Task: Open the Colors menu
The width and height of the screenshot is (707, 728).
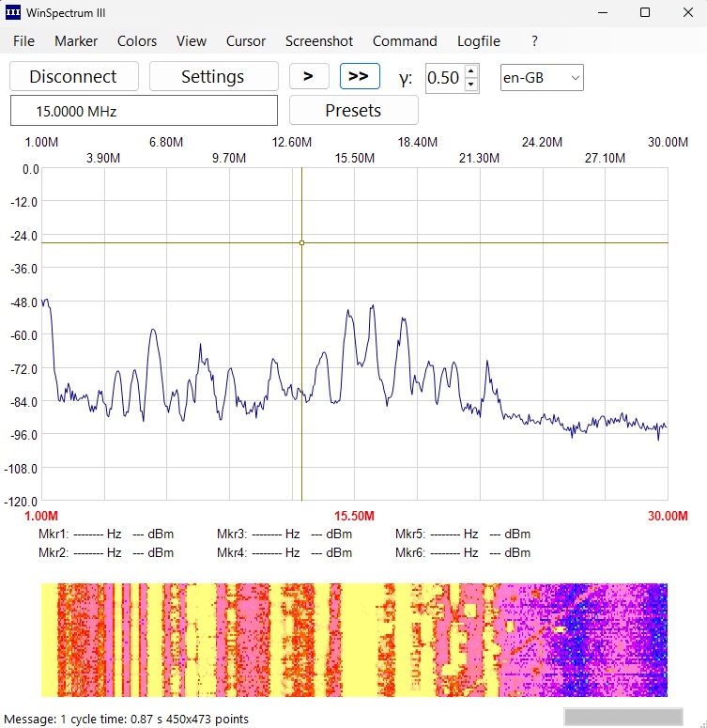Action: point(137,41)
